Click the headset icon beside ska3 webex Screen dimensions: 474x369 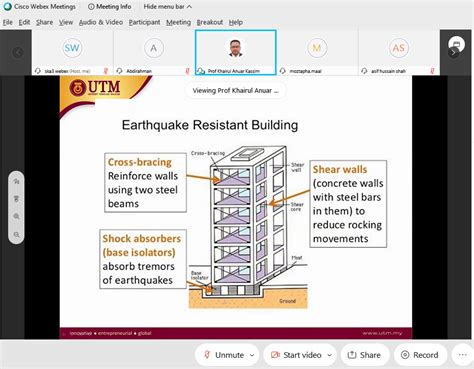pyautogui.click(x=38, y=71)
